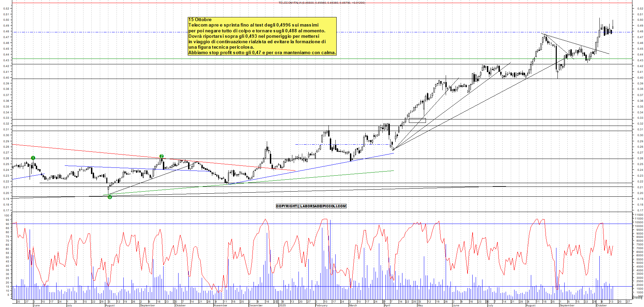Screen dimensions: 644x307
Task: Click the November label on the time axis
Action: (x=220, y=305)
